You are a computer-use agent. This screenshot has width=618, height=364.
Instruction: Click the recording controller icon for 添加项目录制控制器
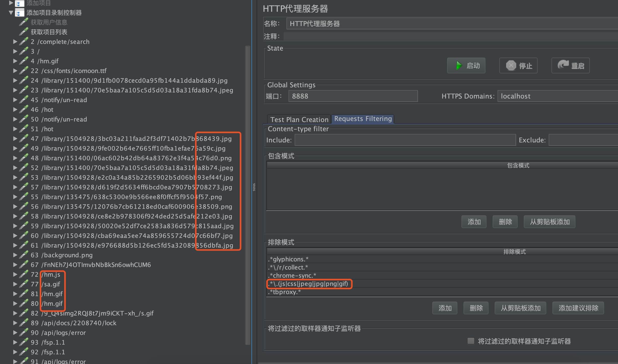(x=20, y=13)
